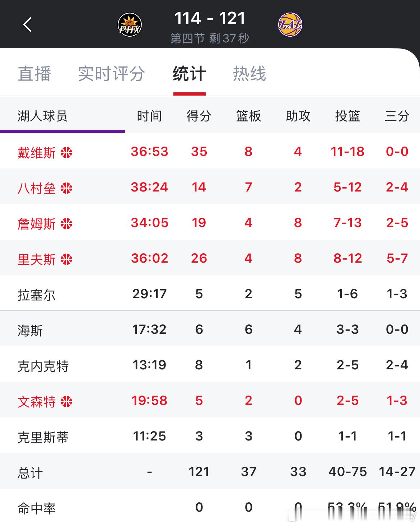Switch to the 实时评分 tab
Image resolution: width=420 pixels, height=526 pixels.
point(112,74)
